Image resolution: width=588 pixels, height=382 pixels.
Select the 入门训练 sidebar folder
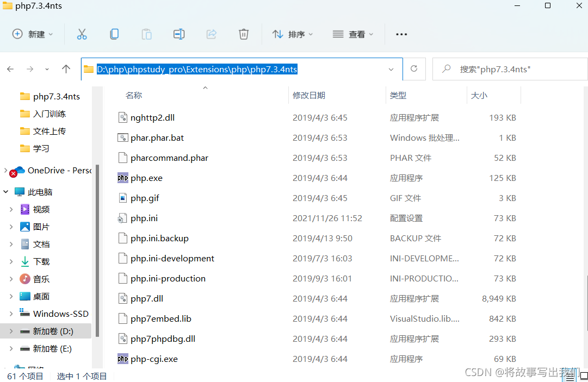click(x=43, y=114)
